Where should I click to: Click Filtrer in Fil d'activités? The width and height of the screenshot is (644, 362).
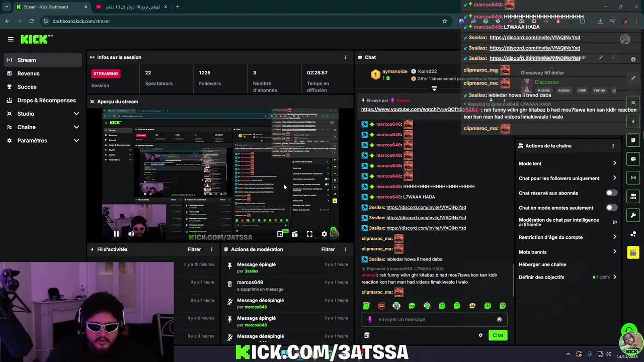pyautogui.click(x=194, y=249)
